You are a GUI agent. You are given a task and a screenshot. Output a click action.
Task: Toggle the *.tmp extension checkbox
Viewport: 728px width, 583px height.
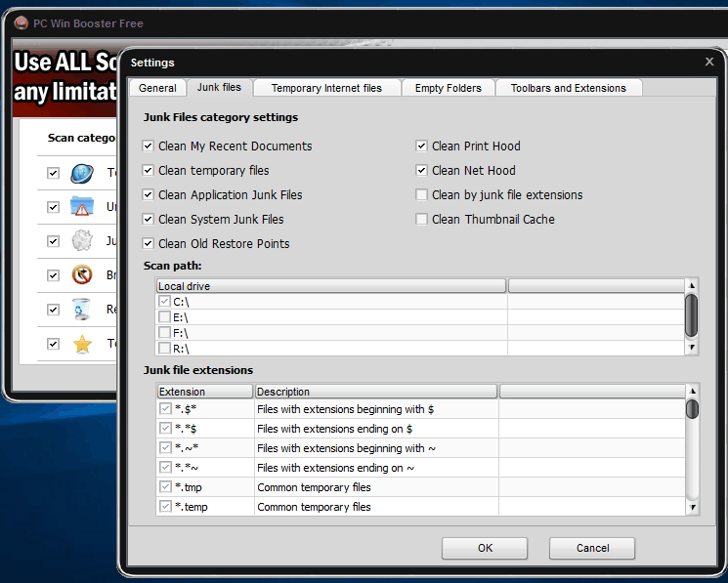pos(165,486)
